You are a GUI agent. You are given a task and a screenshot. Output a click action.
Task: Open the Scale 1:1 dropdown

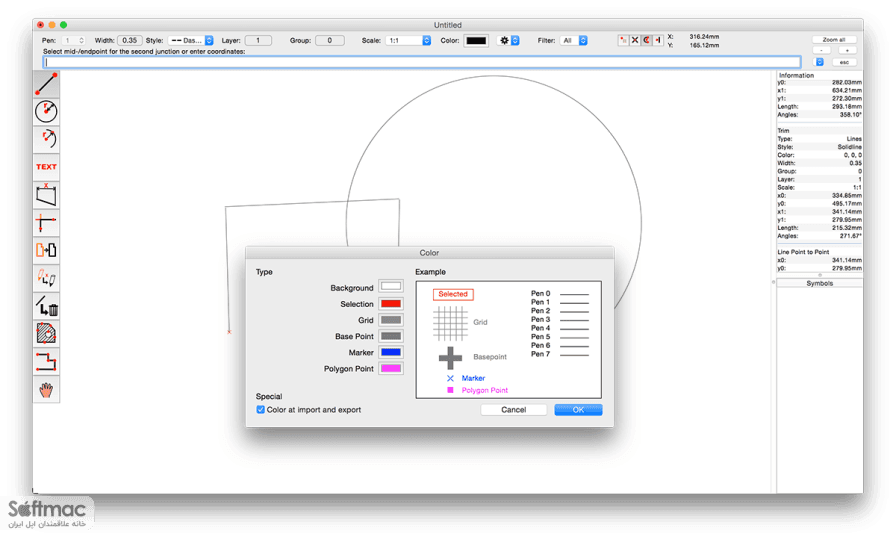[x=409, y=41]
